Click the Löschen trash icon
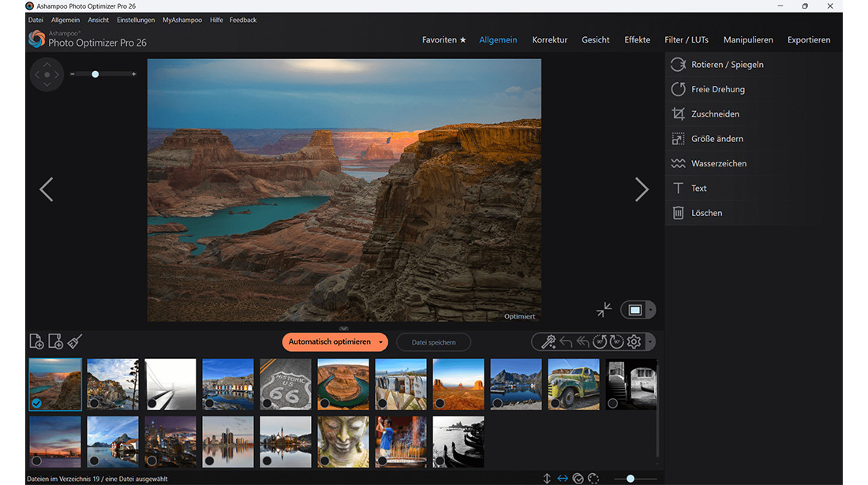This screenshot has width=868, height=485. click(678, 213)
